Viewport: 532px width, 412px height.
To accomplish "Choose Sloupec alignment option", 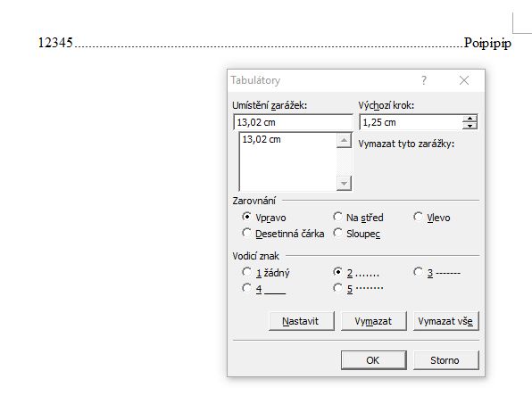I will coord(337,233).
